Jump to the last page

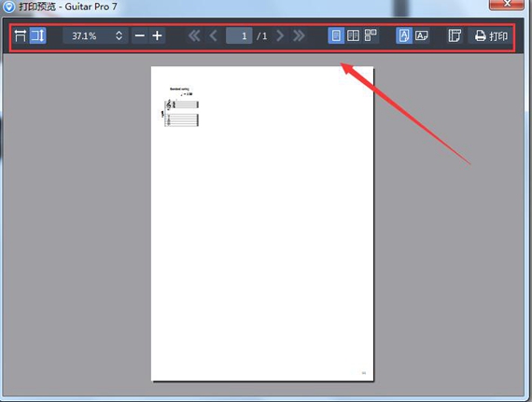tap(299, 35)
